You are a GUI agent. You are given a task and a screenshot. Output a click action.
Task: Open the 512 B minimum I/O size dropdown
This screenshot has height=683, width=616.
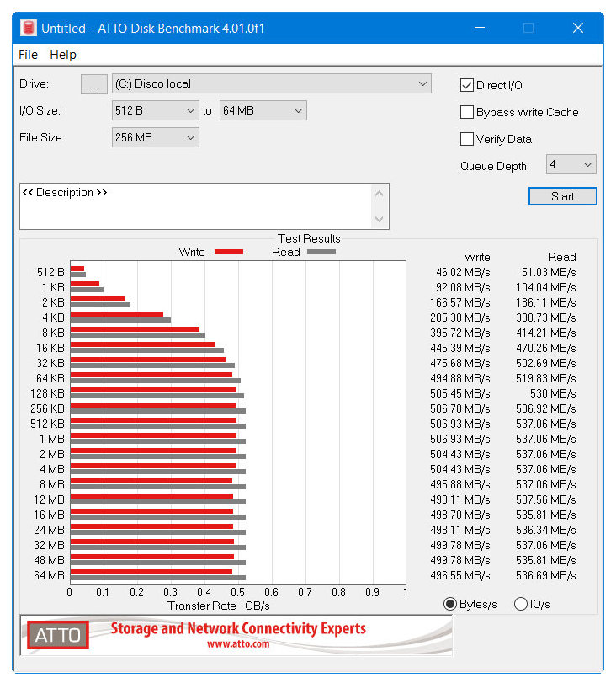(155, 110)
